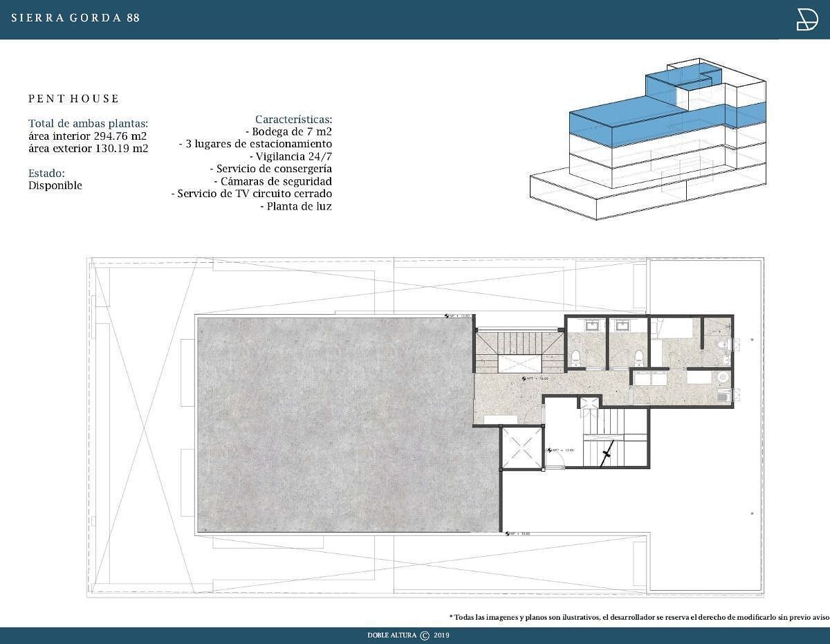
Task: Click the black section-cut mark on lower staircase
Action: tap(607, 454)
